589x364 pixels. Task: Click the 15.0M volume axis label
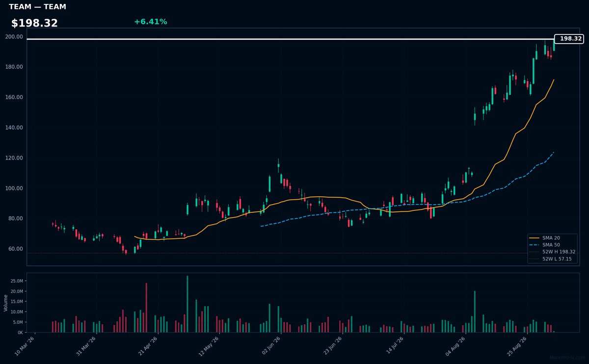pos(16,302)
